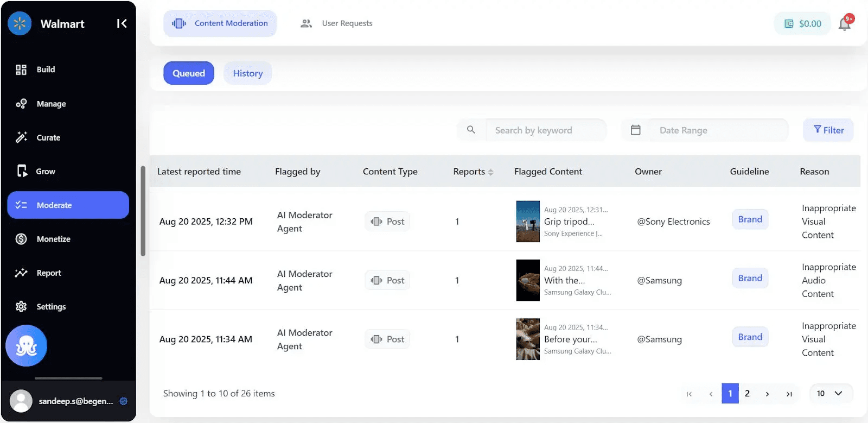Click the Flagged by column header

298,172
